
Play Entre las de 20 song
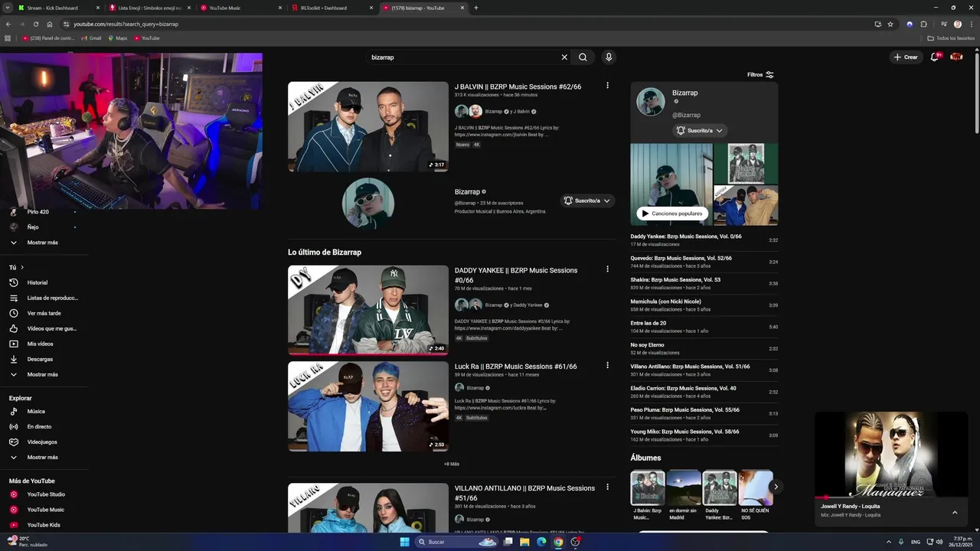click(704, 327)
